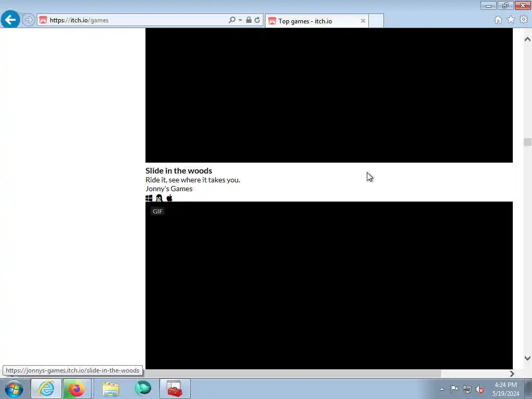Click the red toolbox taskbar icon
The height and width of the screenshot is (399, 532).
[x=175, y=389]
